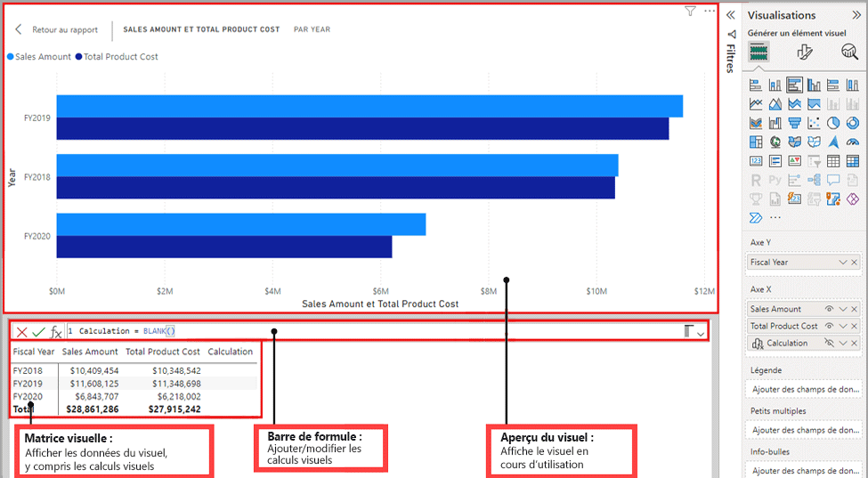This screenshot has width=868, height=478.
Task: Remove Fiscal Year from Axe Y
Action: coord(855,263)
